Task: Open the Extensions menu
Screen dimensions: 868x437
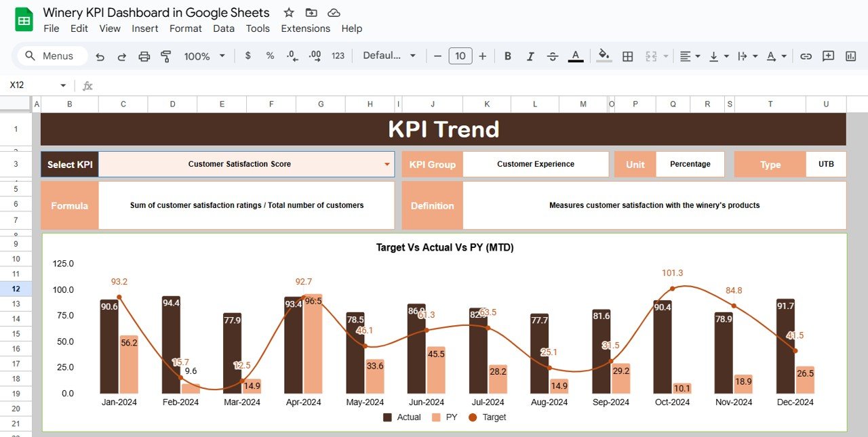Action: tap(305, 28)
